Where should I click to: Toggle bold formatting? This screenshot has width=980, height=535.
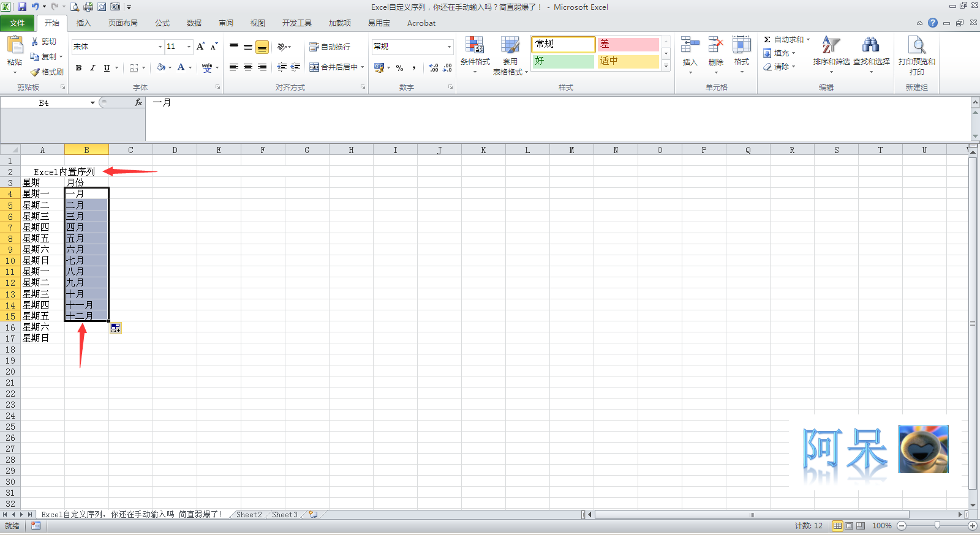[x=78, y=68]
